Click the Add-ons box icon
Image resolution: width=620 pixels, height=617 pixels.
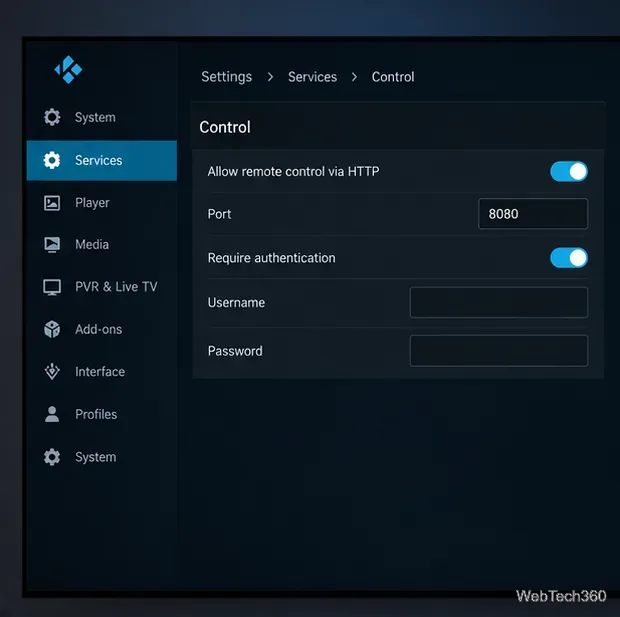(x=52, y=329)
